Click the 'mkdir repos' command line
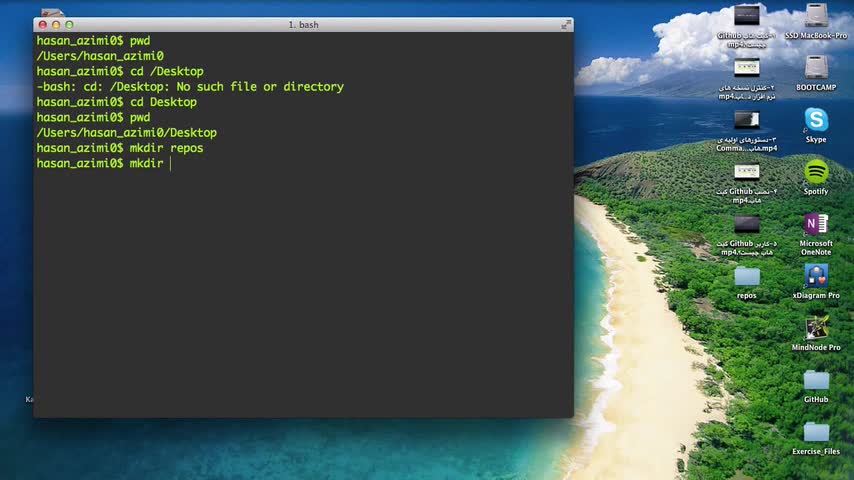 [120, 148]
